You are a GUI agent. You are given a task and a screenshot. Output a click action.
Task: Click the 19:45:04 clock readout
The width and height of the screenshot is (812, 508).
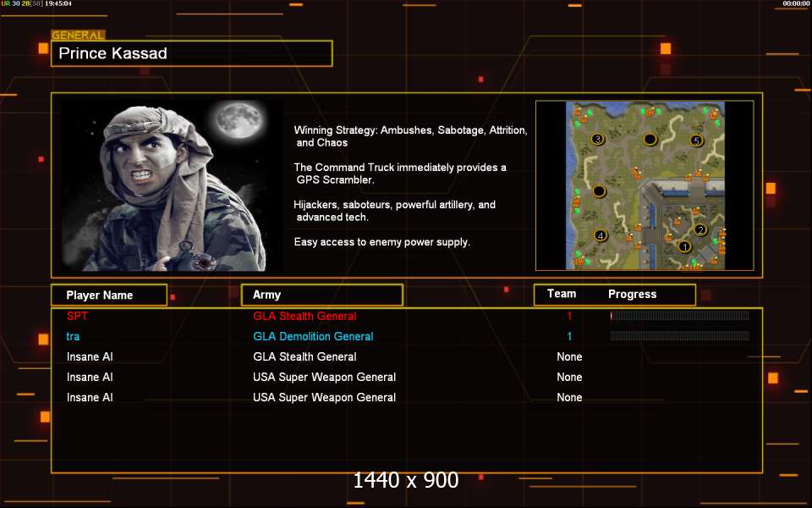pyautogui.click(x=58, y=3)
